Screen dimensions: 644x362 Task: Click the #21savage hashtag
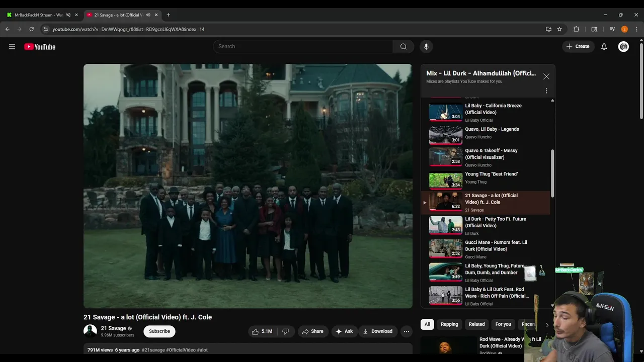tap(153, 350)
